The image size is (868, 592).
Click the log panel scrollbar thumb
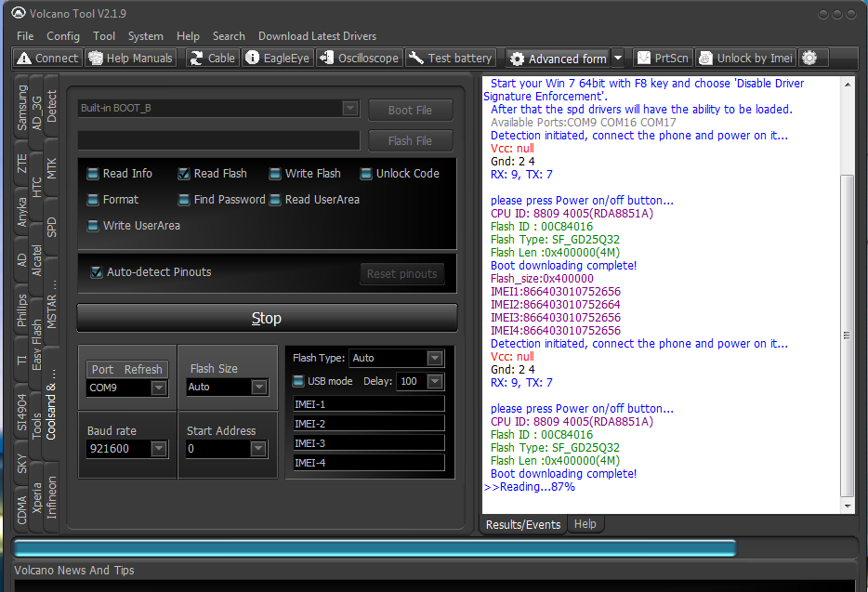pos(847,335)
